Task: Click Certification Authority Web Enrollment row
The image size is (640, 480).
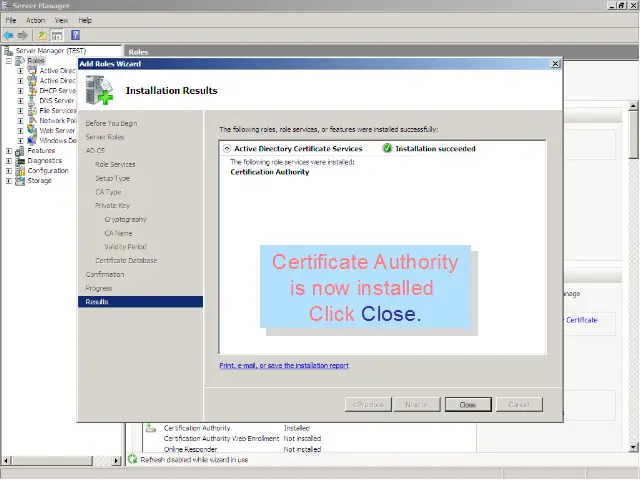Action: [x=242, y=438]
